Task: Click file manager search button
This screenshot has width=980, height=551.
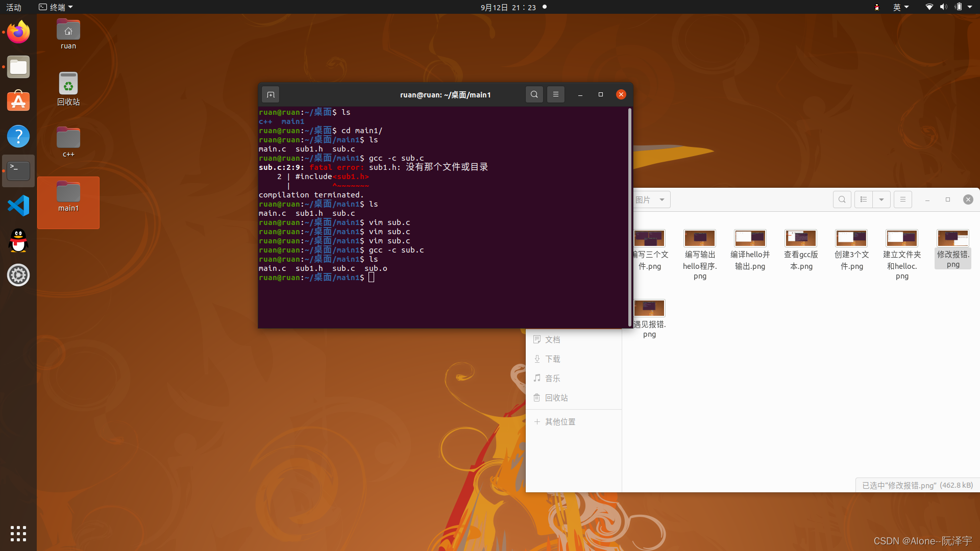Action: pos(842,199)
